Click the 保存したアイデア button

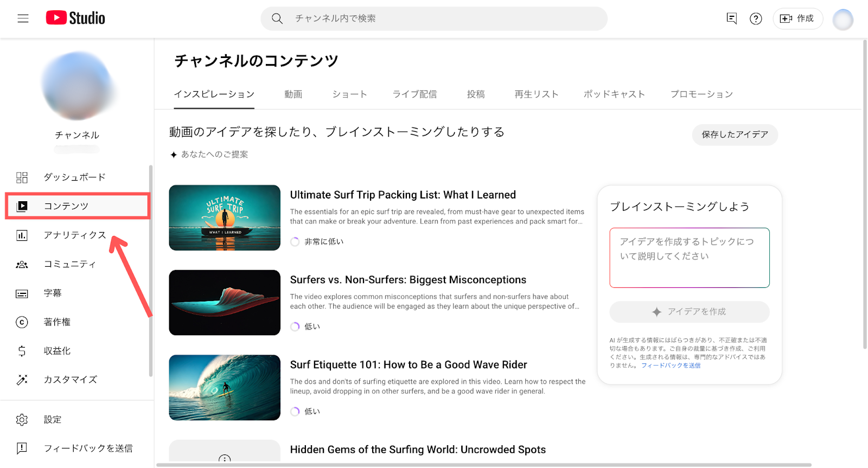735,134
